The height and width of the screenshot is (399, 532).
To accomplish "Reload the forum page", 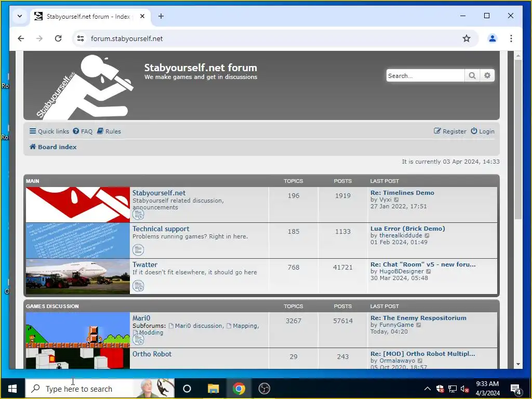I will point(58,38).
